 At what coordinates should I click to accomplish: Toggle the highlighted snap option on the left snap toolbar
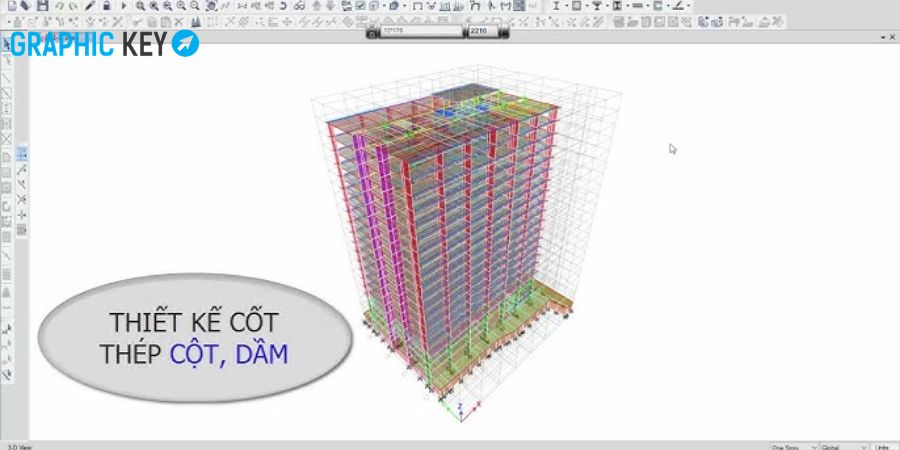[x=22, y=154]
